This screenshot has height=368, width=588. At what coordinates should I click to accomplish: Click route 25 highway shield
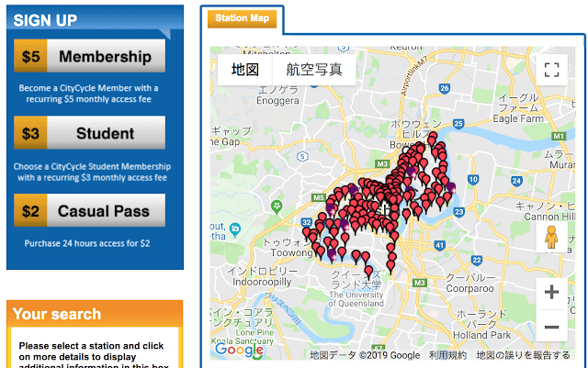[458, 124]
